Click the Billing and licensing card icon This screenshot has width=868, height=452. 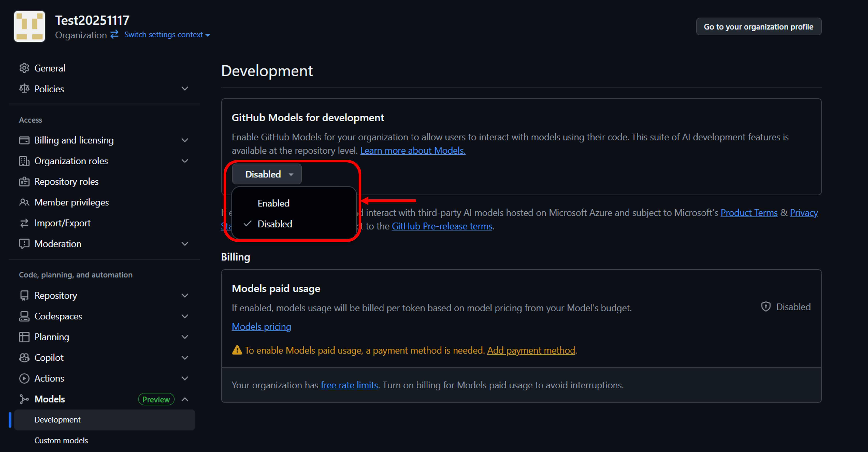[x=24, y=140]
